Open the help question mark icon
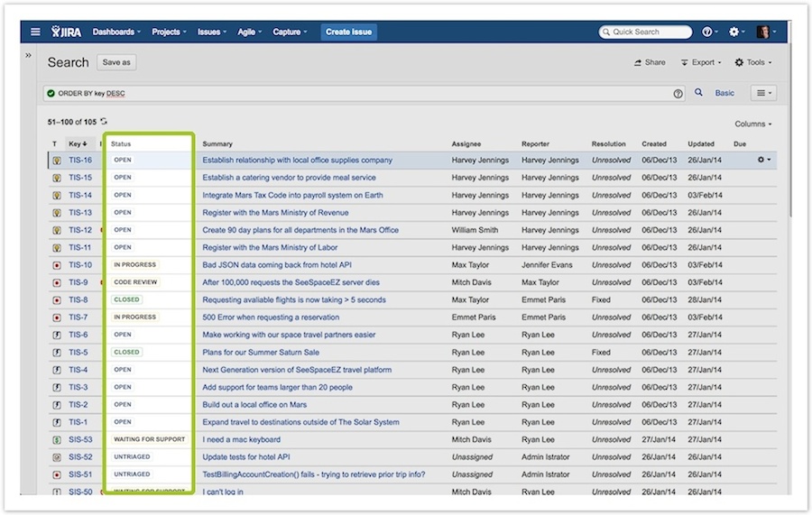Screen dimensions: 812x515 (708, 32)
